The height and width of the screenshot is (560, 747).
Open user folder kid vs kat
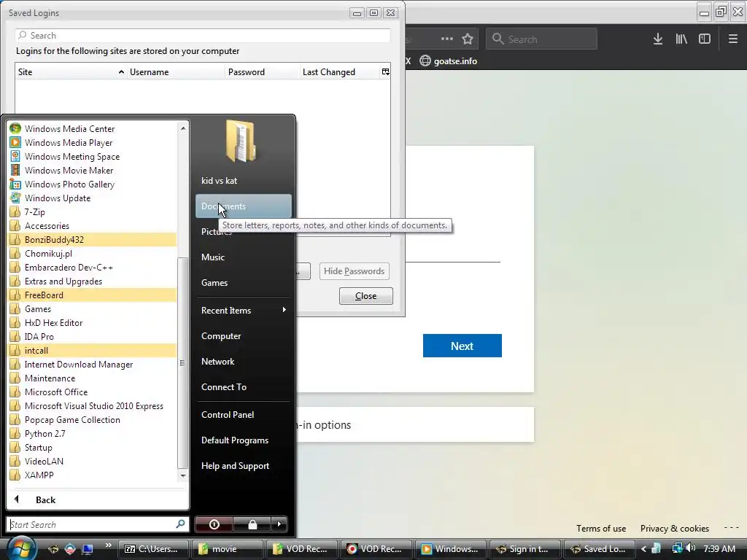tap(244, 181)
